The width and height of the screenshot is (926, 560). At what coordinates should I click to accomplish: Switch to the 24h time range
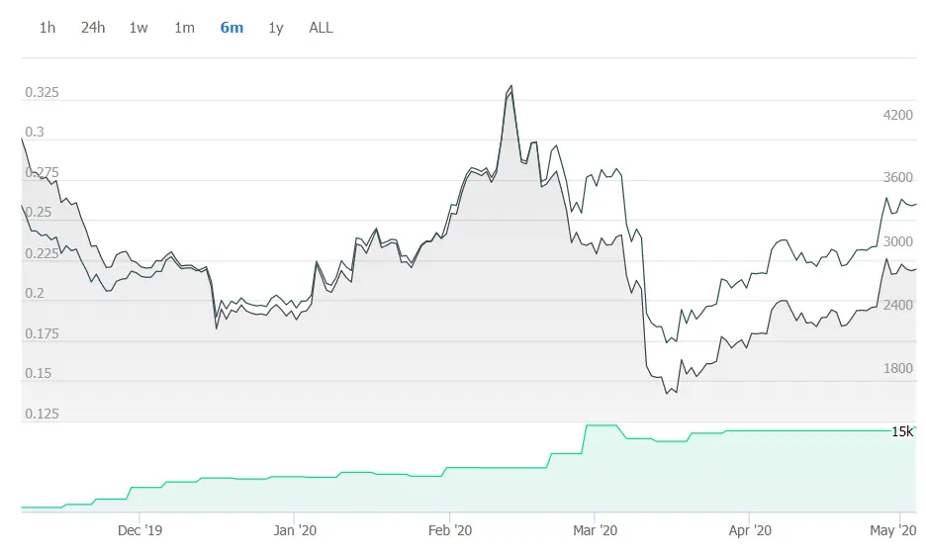coord(93,27)
